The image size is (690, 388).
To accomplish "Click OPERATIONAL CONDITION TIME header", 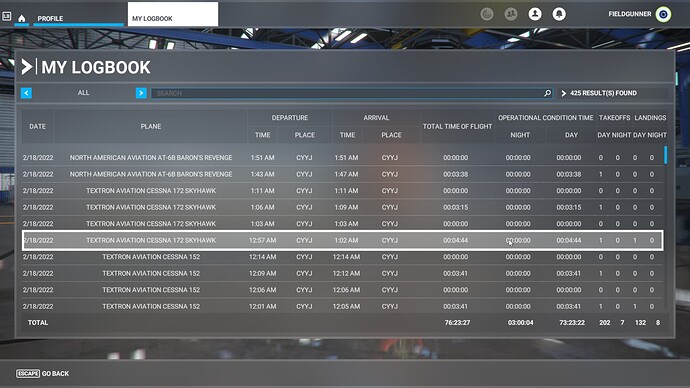I will 546,118.
